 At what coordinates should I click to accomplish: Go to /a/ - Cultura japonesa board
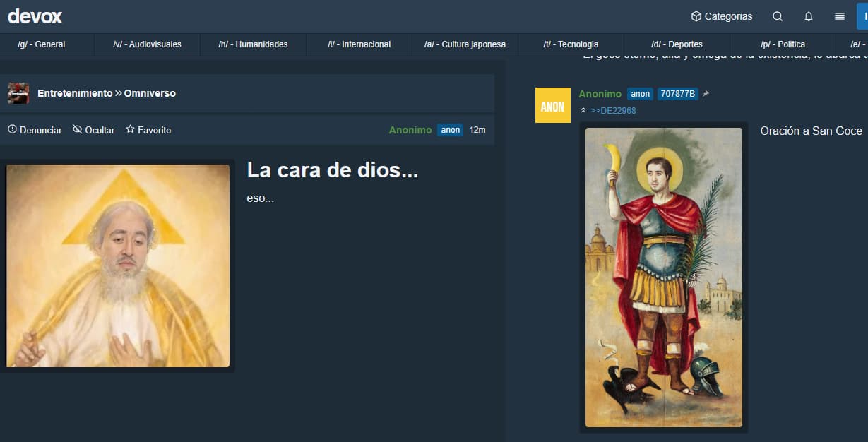(x=465, y=44)
